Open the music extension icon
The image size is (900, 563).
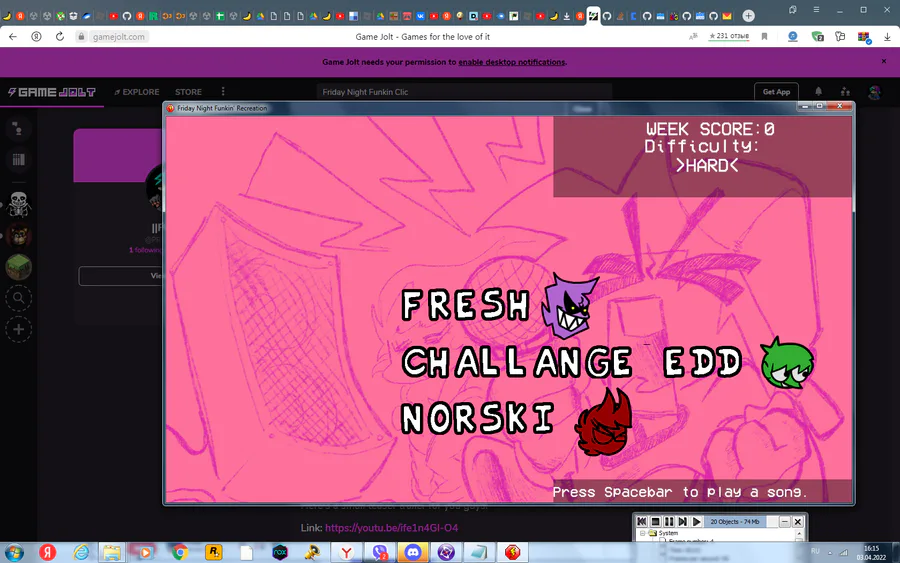[x=793, y=36]
